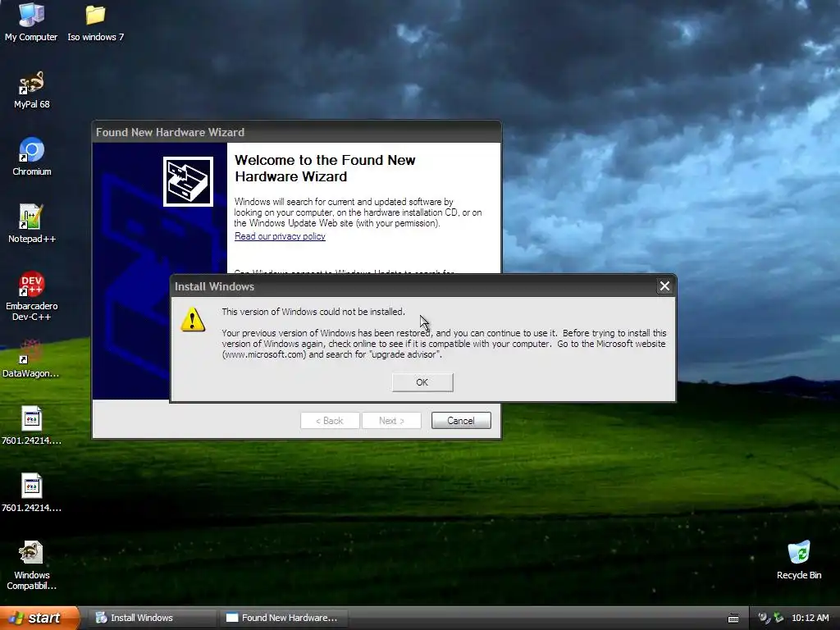Open the Iso windows 7 folder
Viewport: 840px width, 630px height.
95,21
